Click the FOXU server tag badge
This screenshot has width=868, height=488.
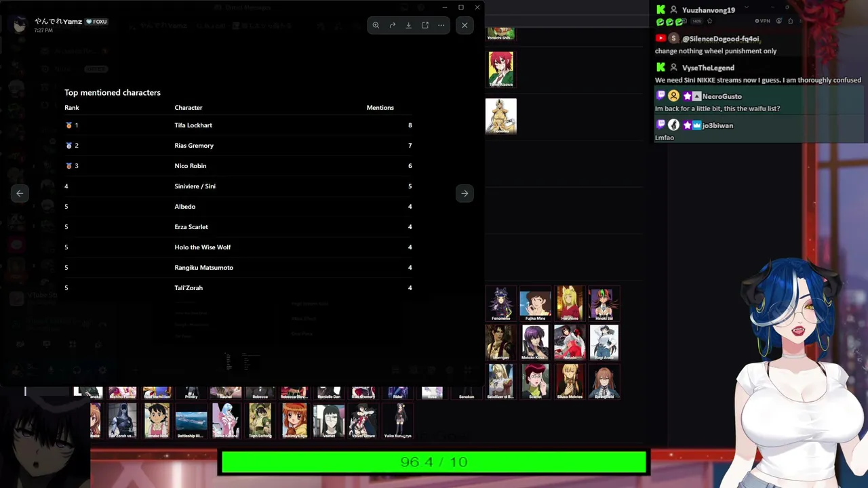[96, 22]
